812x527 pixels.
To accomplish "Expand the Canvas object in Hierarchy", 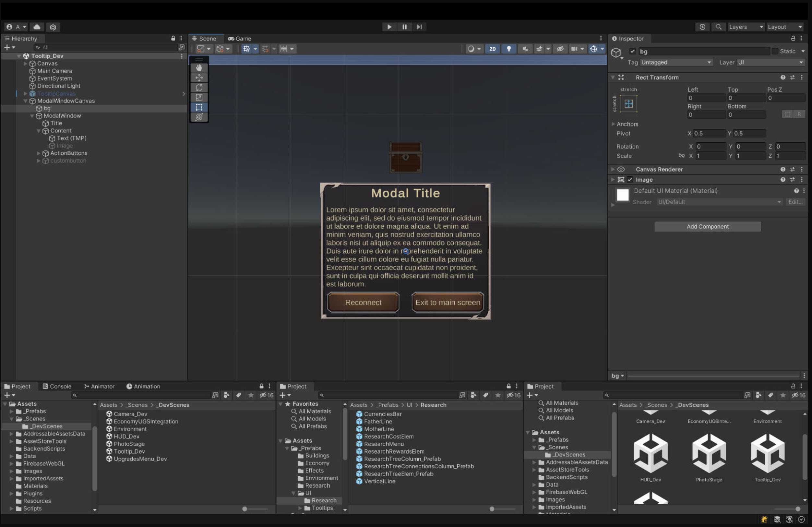I will (x=25, y=64).
